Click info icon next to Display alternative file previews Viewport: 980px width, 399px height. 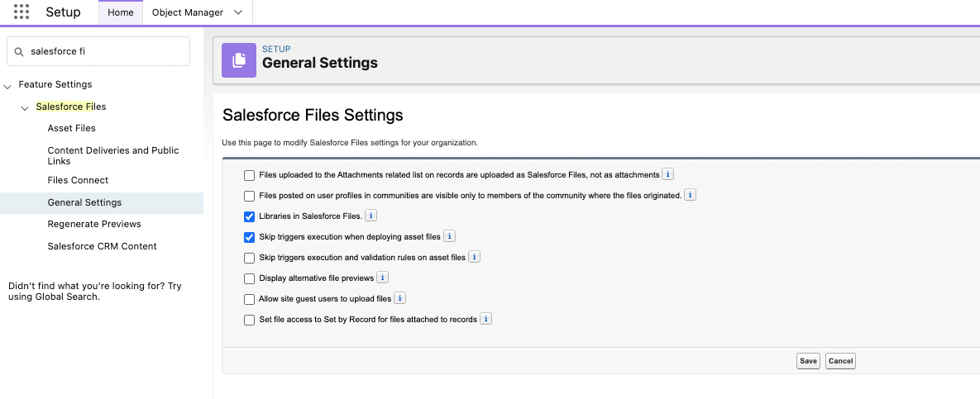click(383, 278)
